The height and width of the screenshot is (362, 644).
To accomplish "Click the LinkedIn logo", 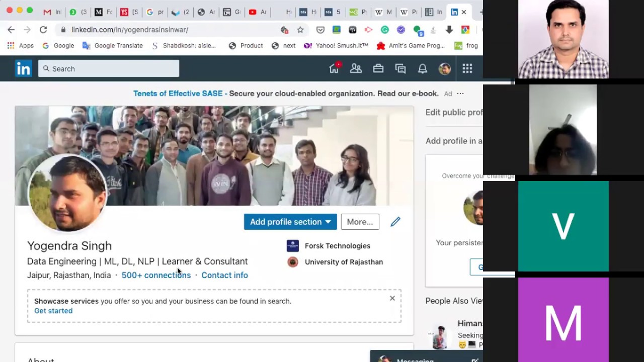I will (x=24, y=68).
